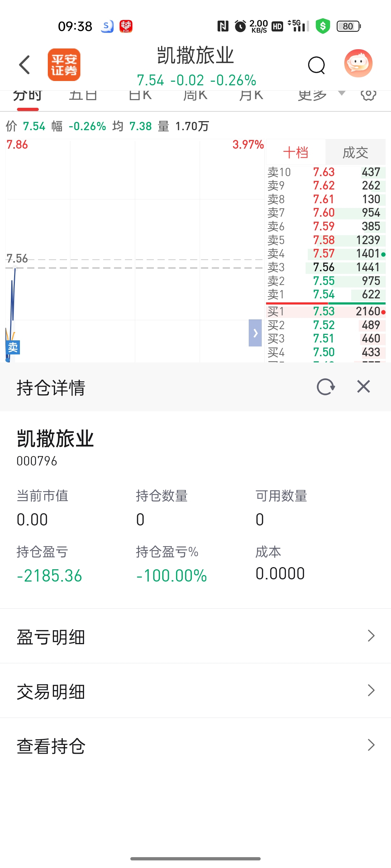Tap the battery indicator in status bar
The height and width of the screenshot is (868, 391).
click(349, 26)
